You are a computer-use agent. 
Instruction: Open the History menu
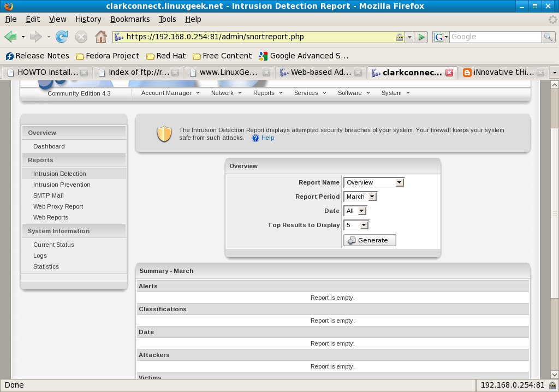[x=88, y=19]
